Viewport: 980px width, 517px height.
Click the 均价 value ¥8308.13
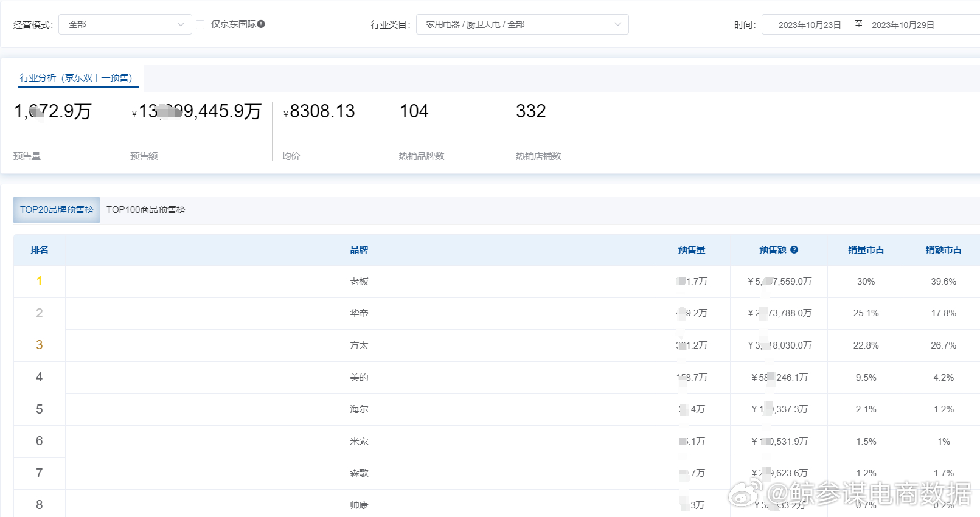319,111
